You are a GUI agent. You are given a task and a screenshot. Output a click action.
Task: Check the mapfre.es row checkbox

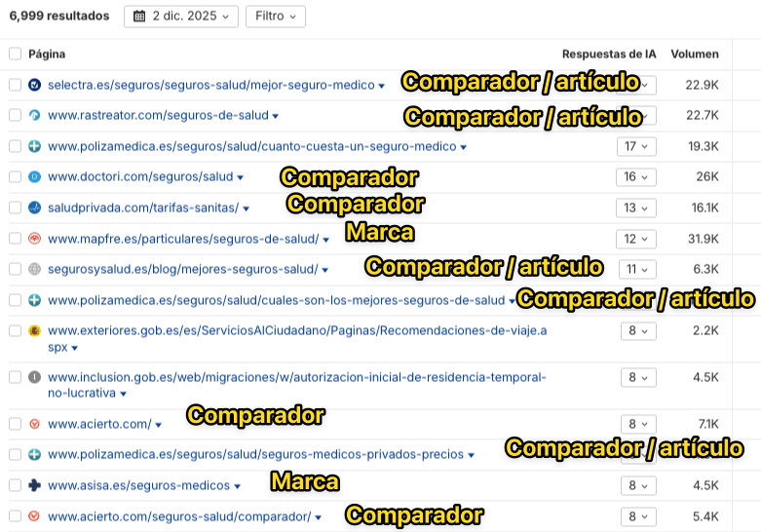[15, 239]
